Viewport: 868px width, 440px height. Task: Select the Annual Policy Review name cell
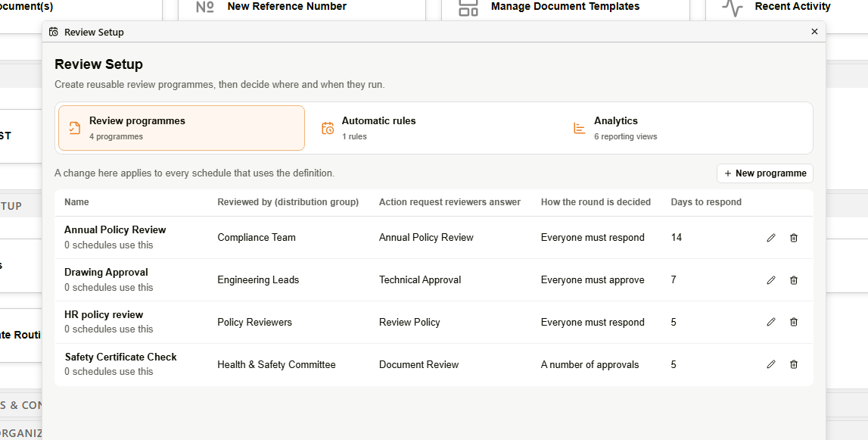(x=115, y=230)
